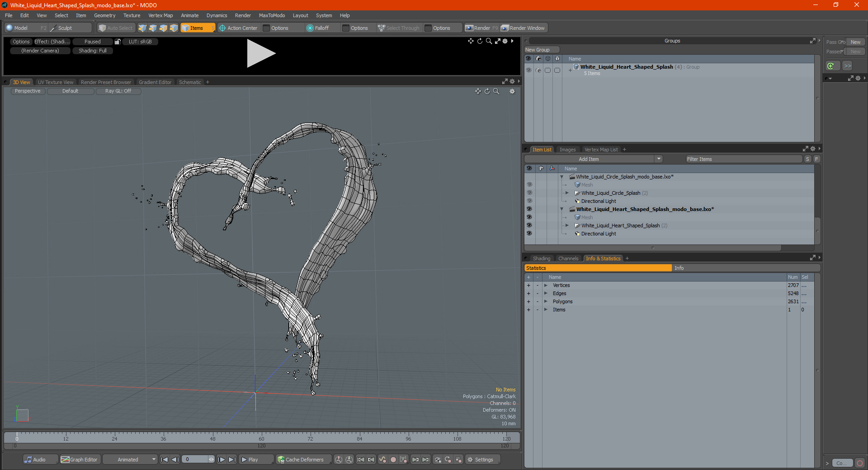Screen dimensions: 868x470
Task: Collapse White_Liquid_Circle_Splash_modo_base.lxo scene tree
Action: (562, 177)
